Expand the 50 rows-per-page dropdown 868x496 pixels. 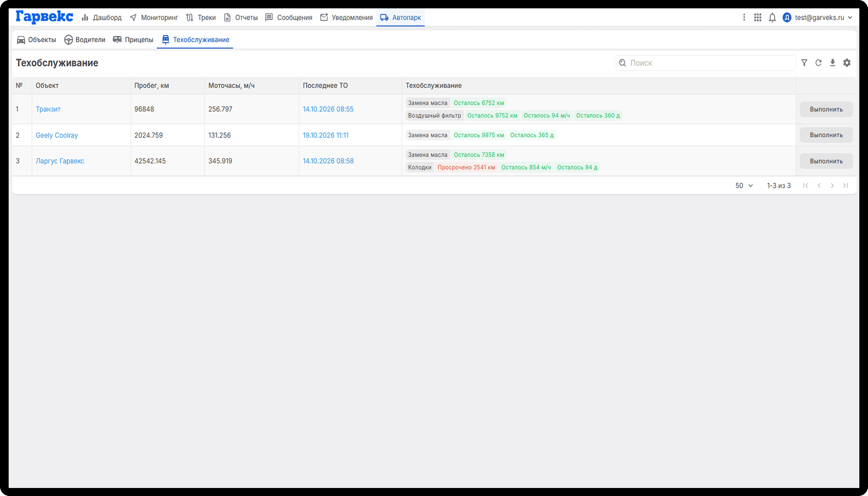pyautogui.click(x=744, y=186)
